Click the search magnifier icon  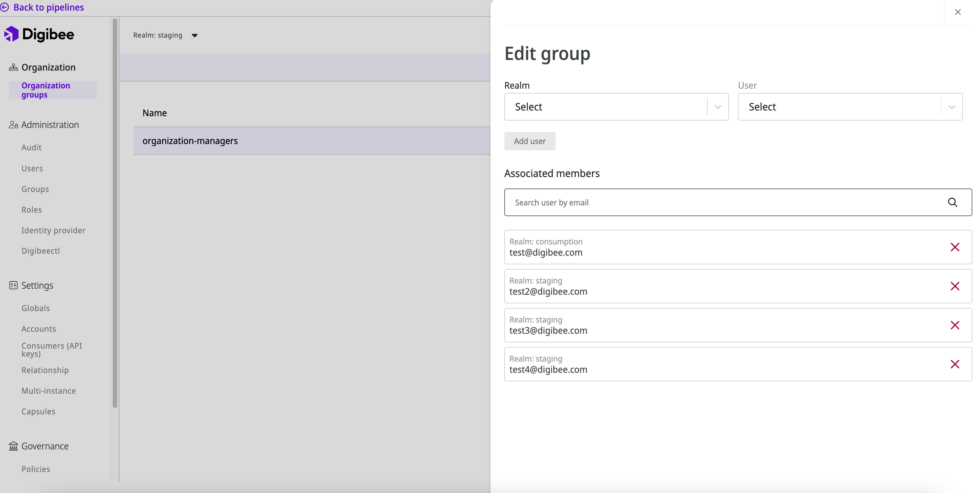click(x=952, y=202)
